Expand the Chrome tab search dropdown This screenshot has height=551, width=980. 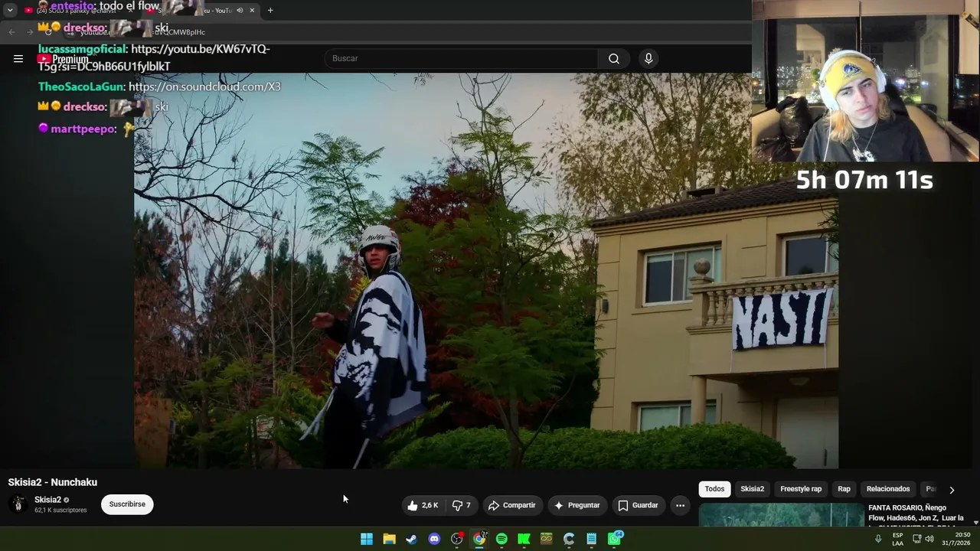coord(10,10)
